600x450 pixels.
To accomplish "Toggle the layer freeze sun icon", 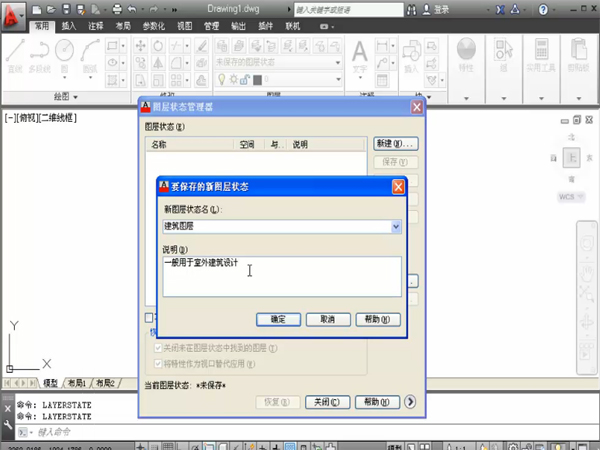I will [x=233, y=79].
